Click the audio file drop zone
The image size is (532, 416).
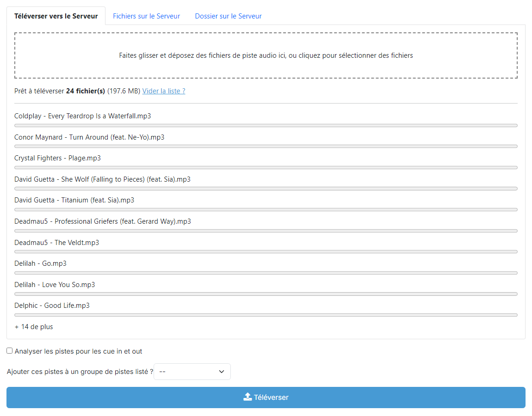click(x=266, y=55)
